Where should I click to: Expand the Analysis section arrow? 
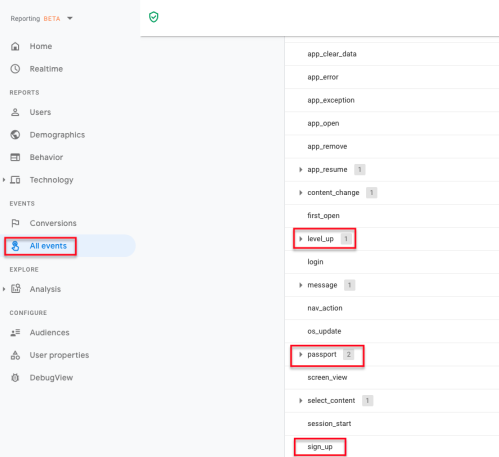click(x=4, y=289)
